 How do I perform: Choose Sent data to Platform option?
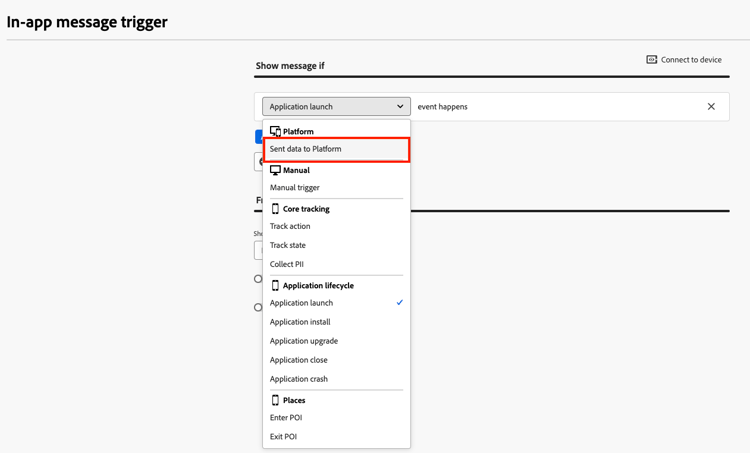click(x=336, y=149)
